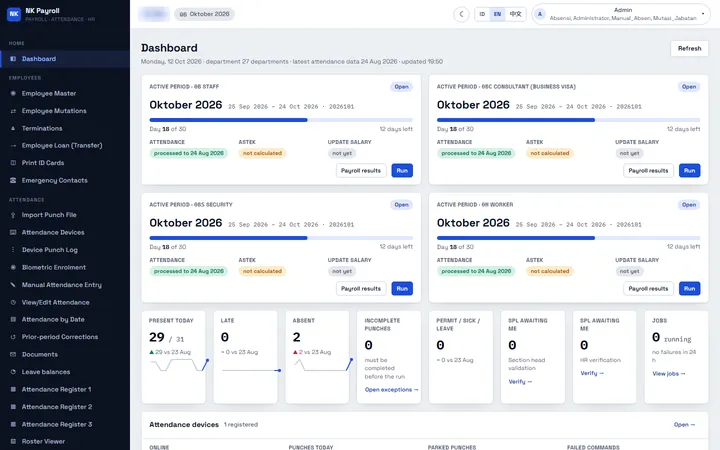The height and width of the screenshot is (450, 720).
Task: Click Open link in Attendance devices
Action: pos(684,425)
